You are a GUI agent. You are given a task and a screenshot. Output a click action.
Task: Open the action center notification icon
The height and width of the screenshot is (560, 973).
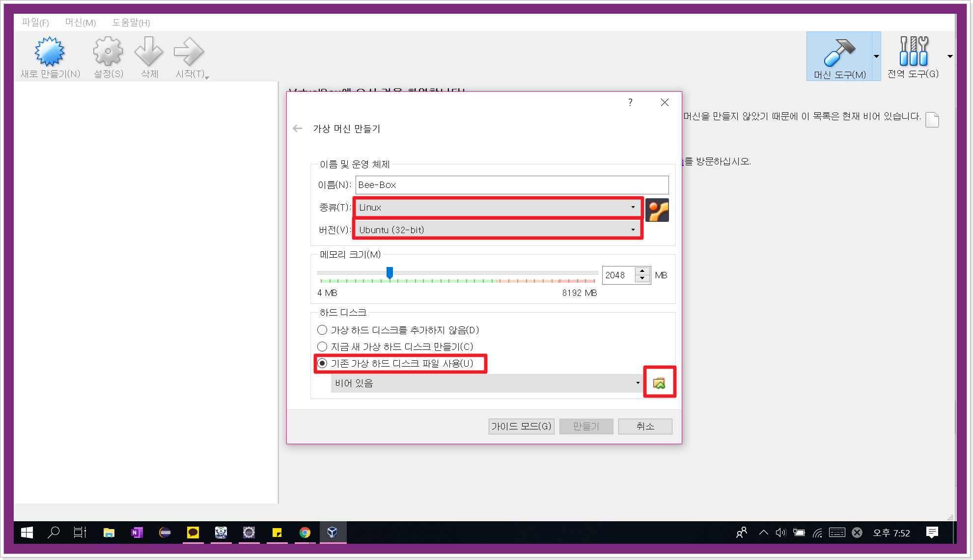[932, 533]
